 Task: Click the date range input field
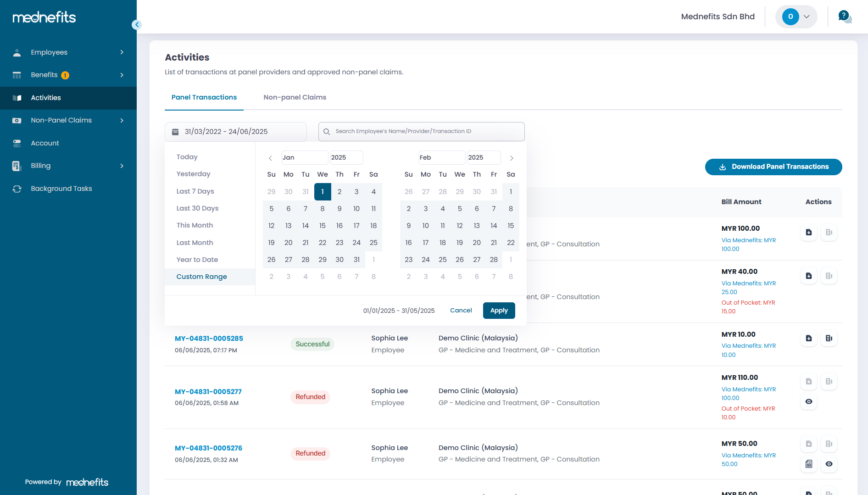[x=236, y=132]
